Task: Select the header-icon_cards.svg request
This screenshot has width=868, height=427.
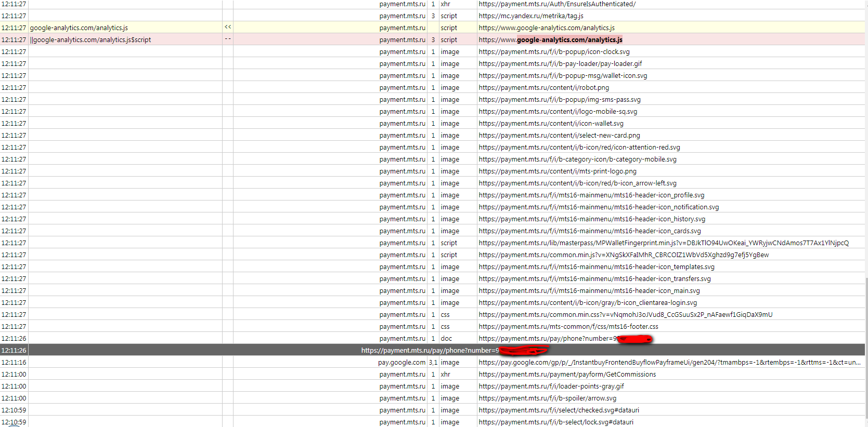Action: [590, 231]
